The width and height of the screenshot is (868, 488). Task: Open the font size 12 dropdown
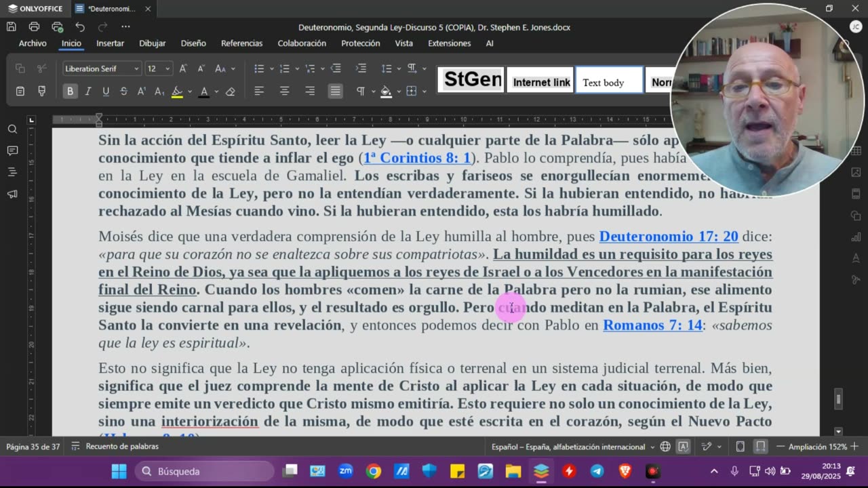tap(167, 68)
